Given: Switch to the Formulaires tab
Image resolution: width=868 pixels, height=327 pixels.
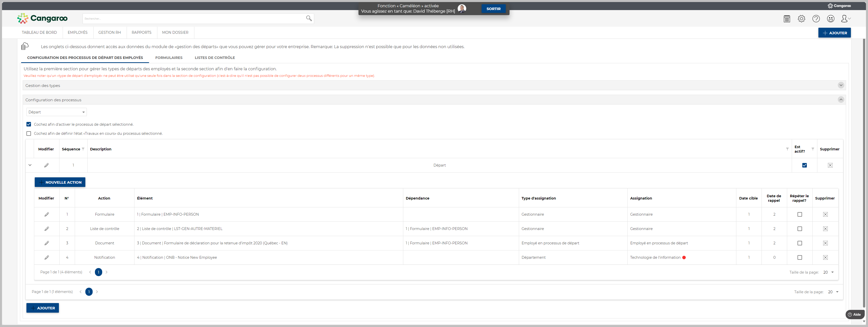Looking at the screenshot, I should [168, 58].
